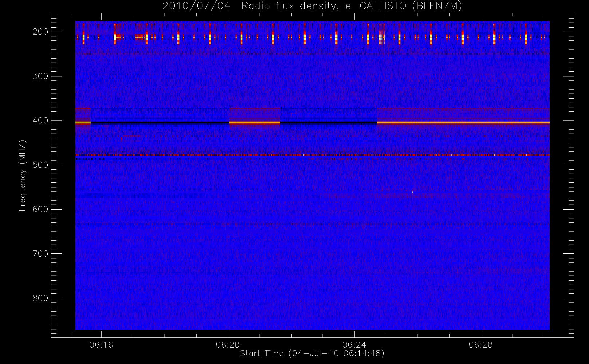Click the 06:16 time tick label
Viewport: 589px width, 364px height.
(x=101, y=345)
